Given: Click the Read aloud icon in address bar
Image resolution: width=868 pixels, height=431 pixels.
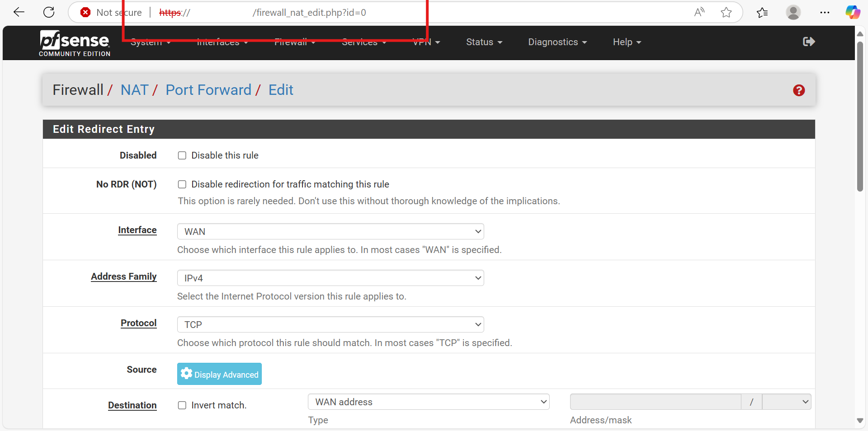Looking at the screenshot, I should [x=699, y=12].
